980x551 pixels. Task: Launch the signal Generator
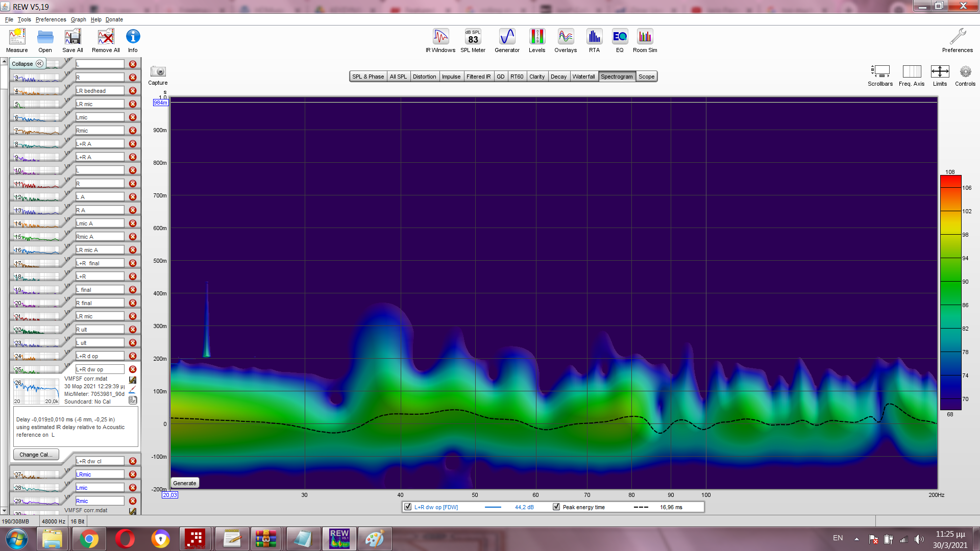507,40
